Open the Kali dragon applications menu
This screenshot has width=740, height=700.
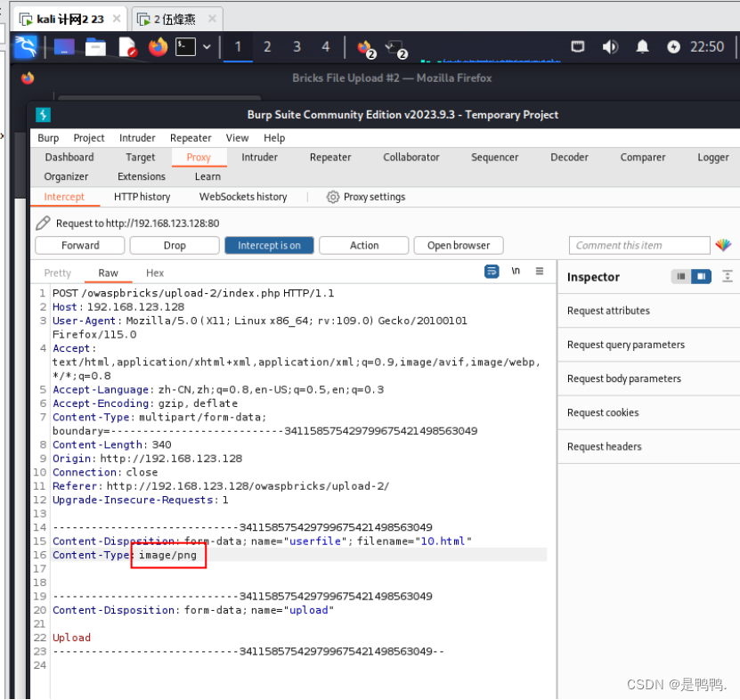click(x=25, y=46)
